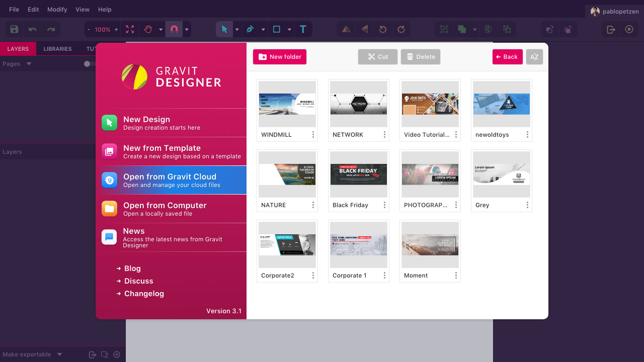Click the Undo arrow icon
The width and height of the screenshot is (644, 362).
(x=33, y=30)
